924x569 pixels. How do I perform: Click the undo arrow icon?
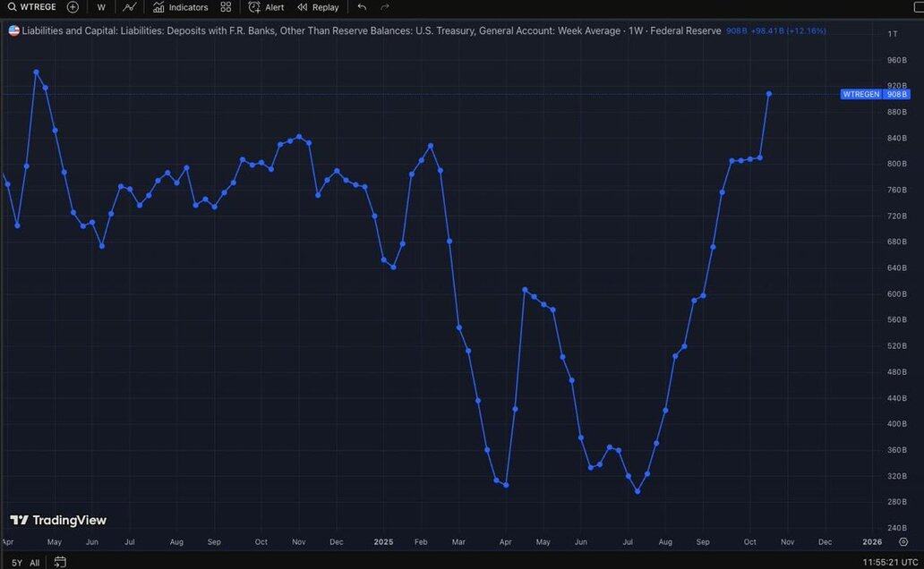[x=362, y=7]
